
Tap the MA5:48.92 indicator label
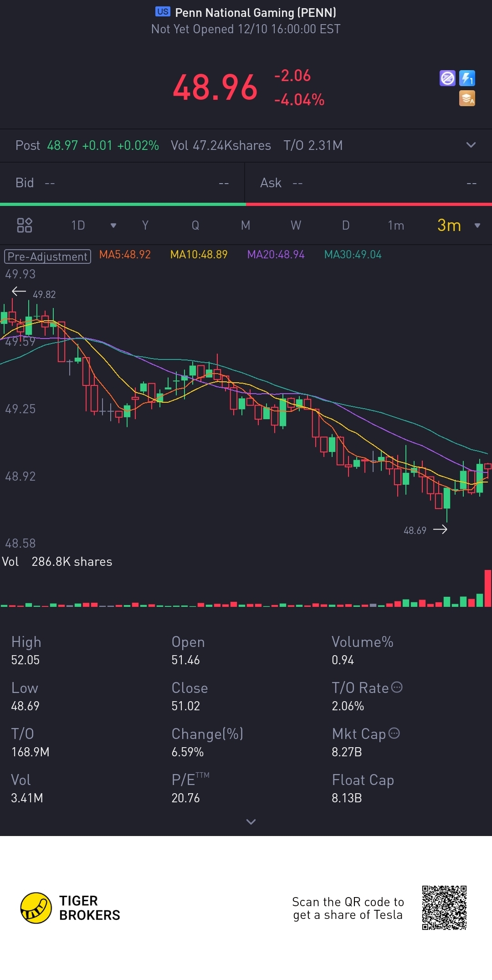pos(125,255)
